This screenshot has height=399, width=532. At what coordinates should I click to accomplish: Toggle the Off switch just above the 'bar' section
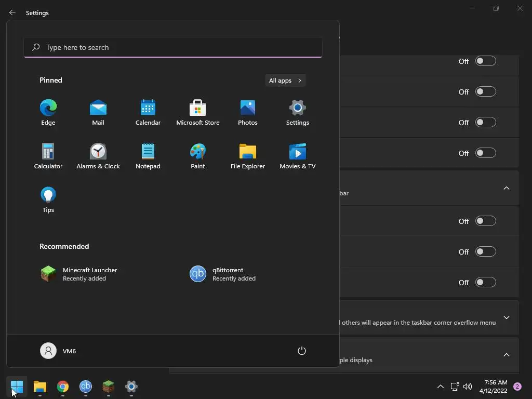[486, 153]
